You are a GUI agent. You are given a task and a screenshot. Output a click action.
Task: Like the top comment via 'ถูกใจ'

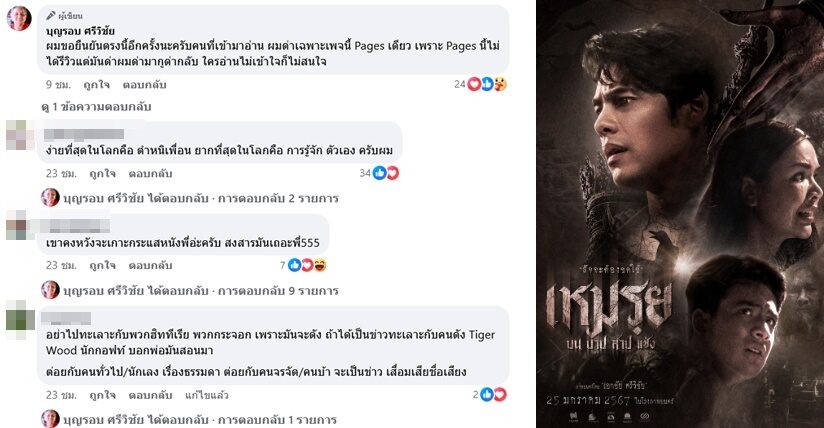(x=96, y=85)
